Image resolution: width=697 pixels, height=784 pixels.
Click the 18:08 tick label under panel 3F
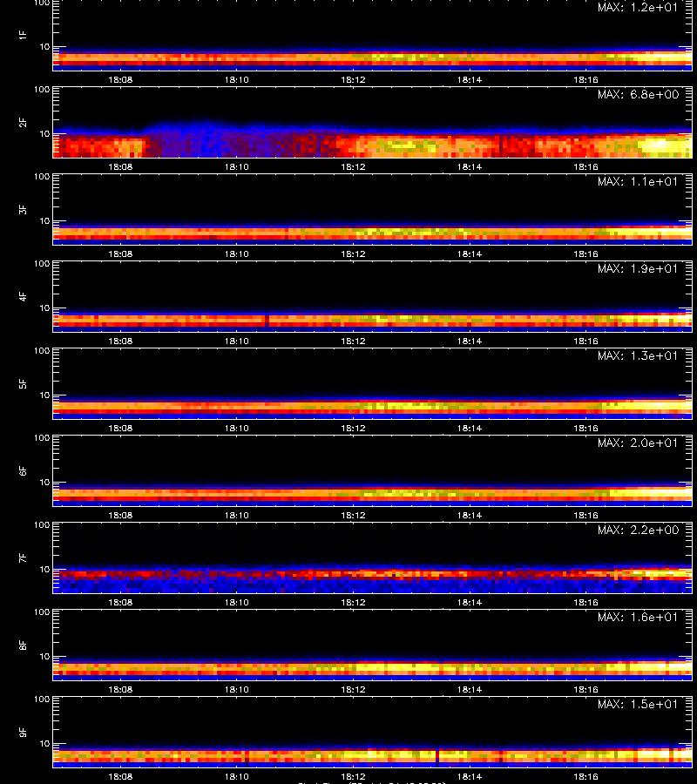pyautogui.click(x=120, y=253)
